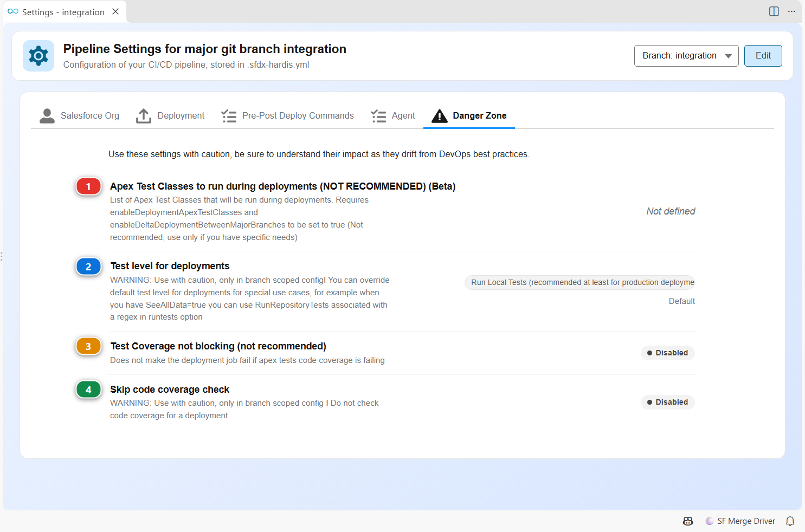Select the Settings - integration editor tab
Screen dimensions: 805x532
[63, 12]
